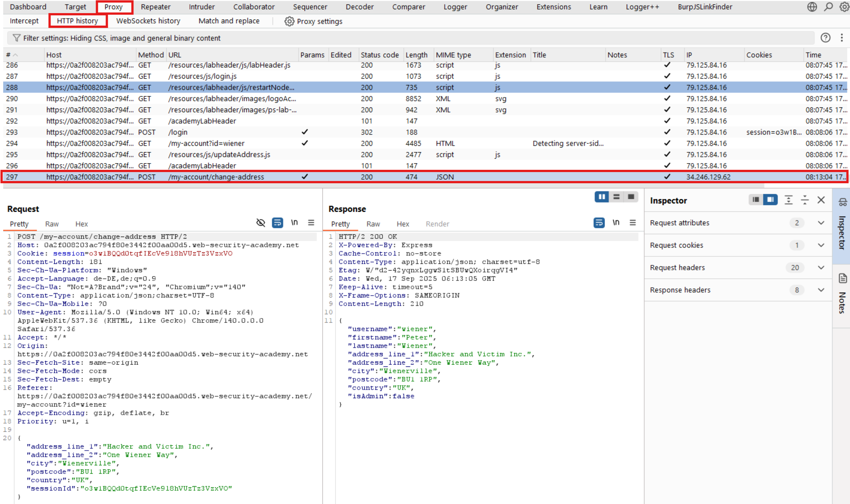
Task: Switch to the side-by-side request/response layout
Action: (x=601, y=197)
